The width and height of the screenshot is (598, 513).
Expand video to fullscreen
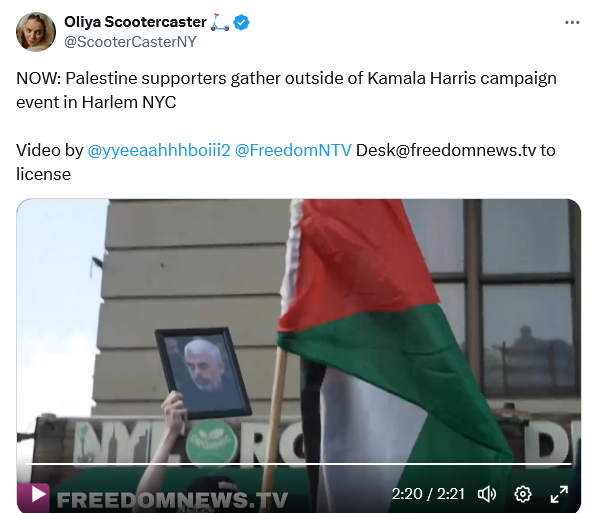pos(559,494)
